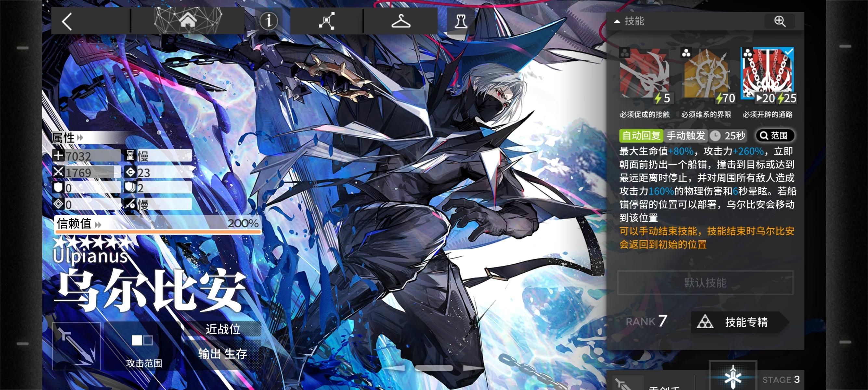Go to home via house icon
The image size is (868, 390).
click(x=188, y=21)
